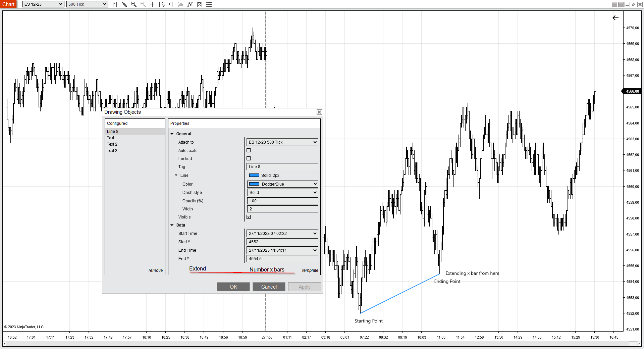Show the data box
644x349 pixels.
(162, 4)
